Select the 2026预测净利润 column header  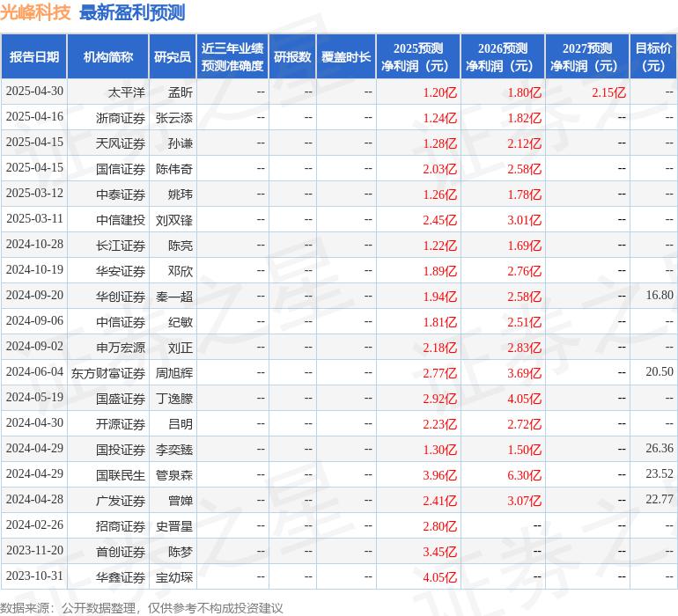(503, 57)
